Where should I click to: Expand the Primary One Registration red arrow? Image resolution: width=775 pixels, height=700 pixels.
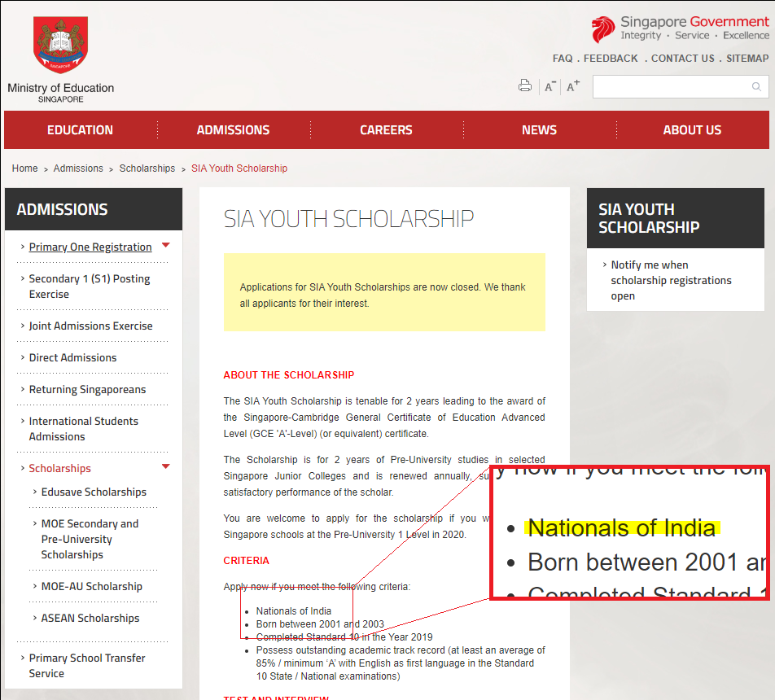pyautogui.click(x=166, y=245)
